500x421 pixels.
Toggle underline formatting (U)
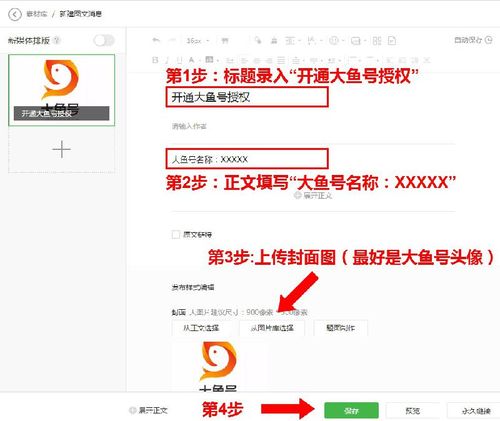coord(179,60)
